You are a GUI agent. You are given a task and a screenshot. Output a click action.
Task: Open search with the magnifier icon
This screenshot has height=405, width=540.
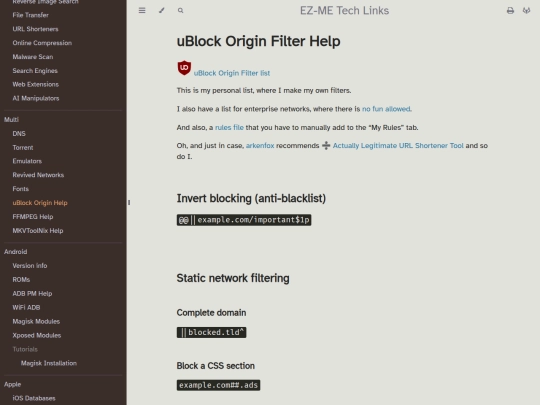coord(180,11)
